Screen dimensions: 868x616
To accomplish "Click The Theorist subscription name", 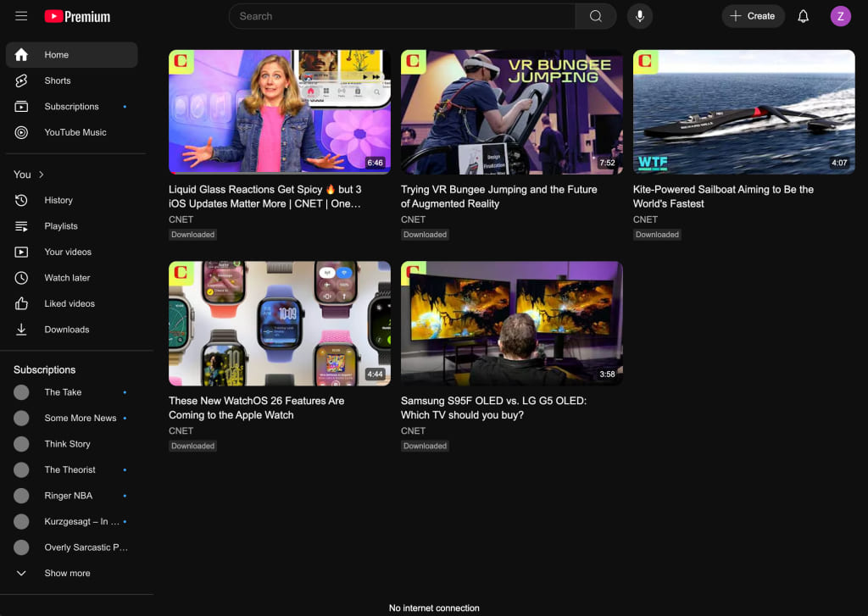I will [70, 470].
